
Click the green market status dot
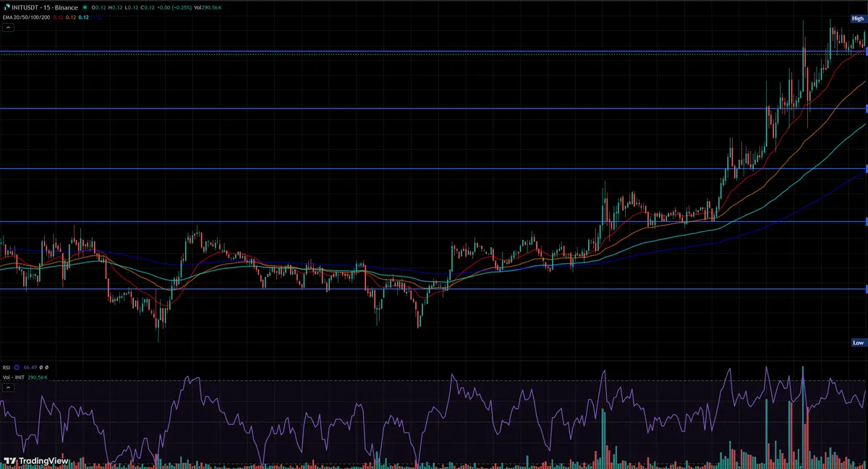pyautogui.click(x=85, y=8)
